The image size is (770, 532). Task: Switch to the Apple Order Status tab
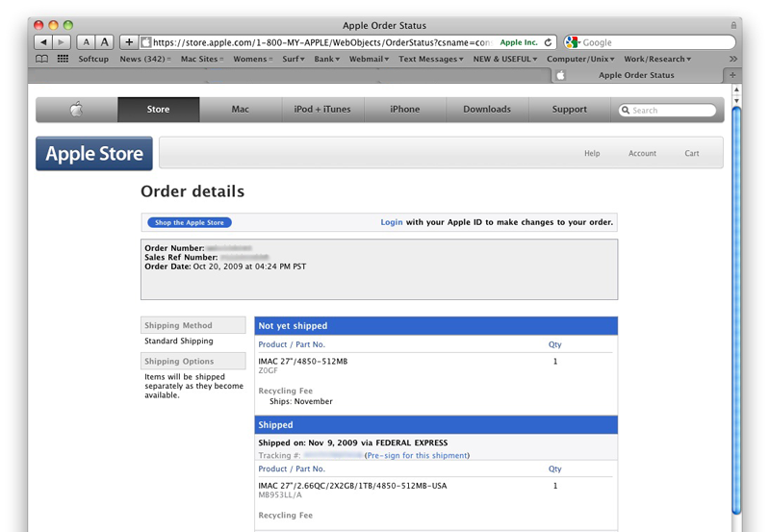click(636, 75)
